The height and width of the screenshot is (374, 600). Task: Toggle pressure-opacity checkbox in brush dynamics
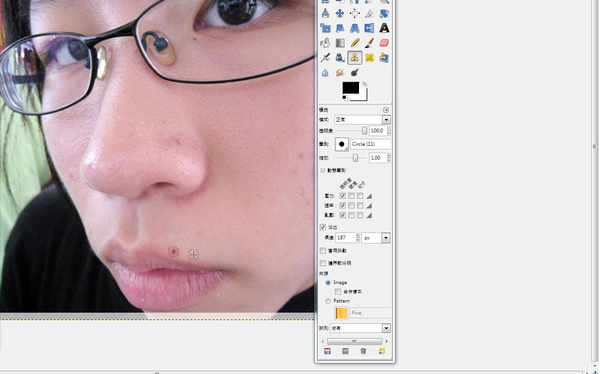click(342, 196)
